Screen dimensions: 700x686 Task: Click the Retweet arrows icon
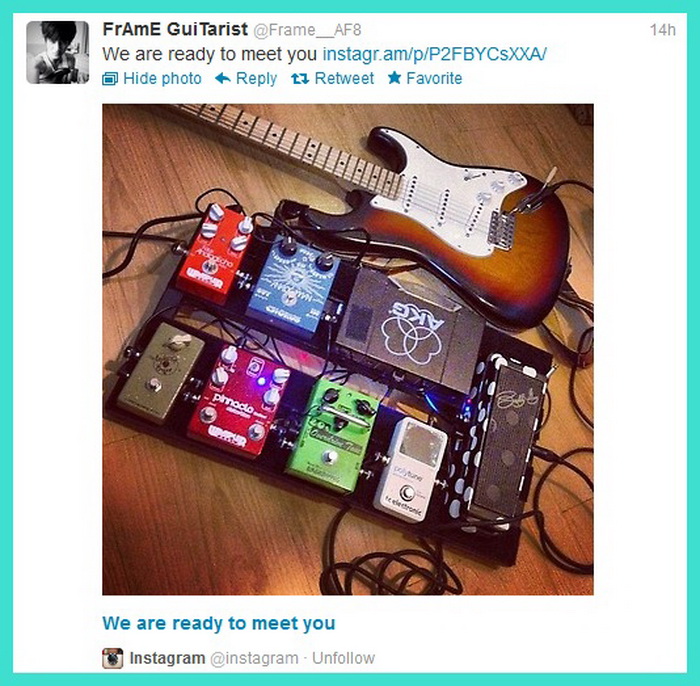[x=300, y=79]
